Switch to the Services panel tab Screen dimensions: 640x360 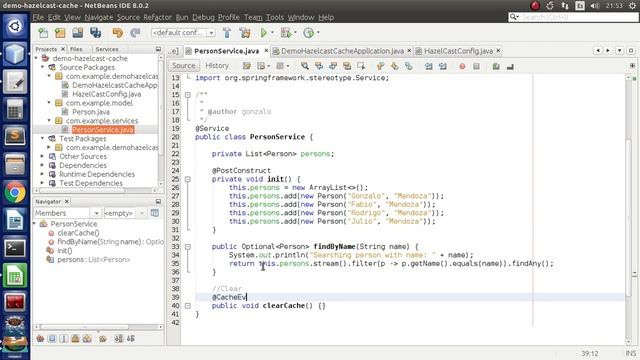(107, 49)
